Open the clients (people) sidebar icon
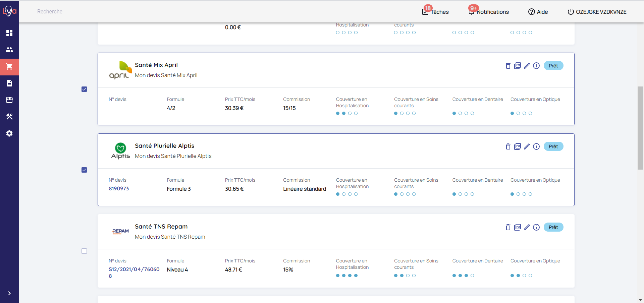 click(9, 50)
